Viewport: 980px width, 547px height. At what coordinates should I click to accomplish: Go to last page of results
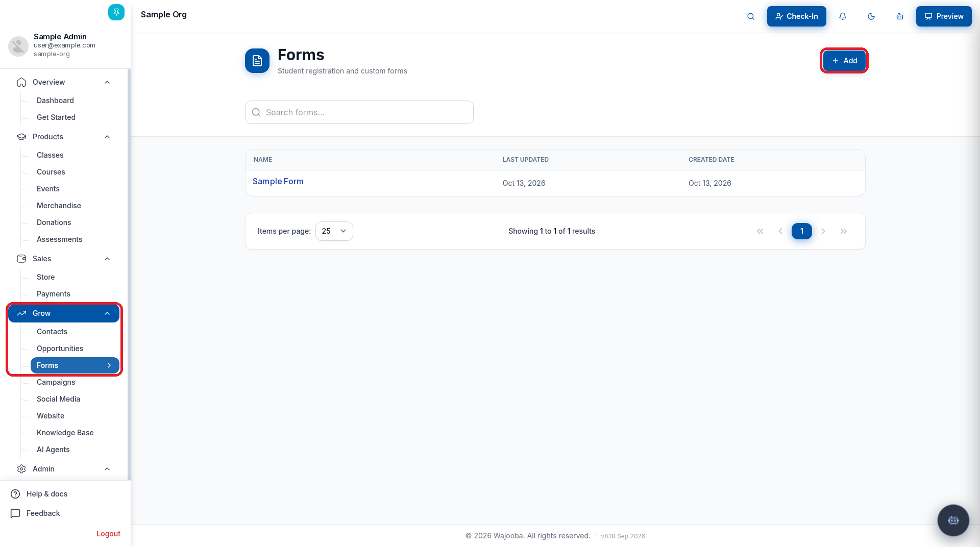(x=844, y=231)
